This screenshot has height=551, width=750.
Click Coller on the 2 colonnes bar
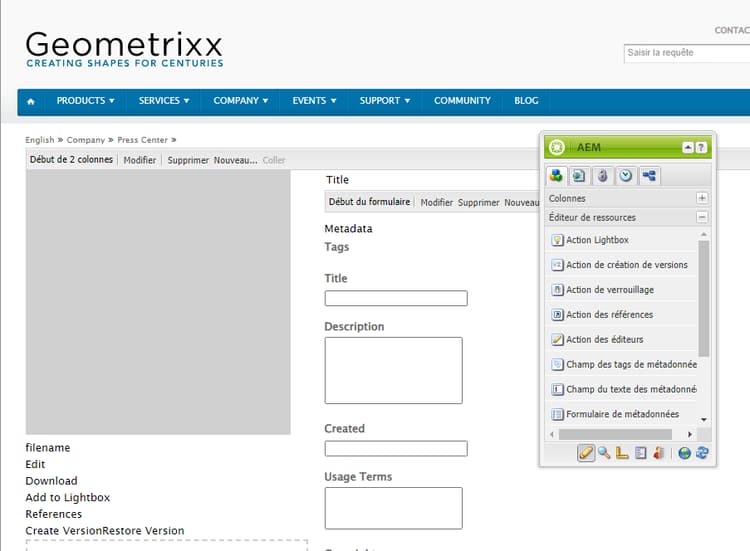pyautogui.click(x=274, y=160)
